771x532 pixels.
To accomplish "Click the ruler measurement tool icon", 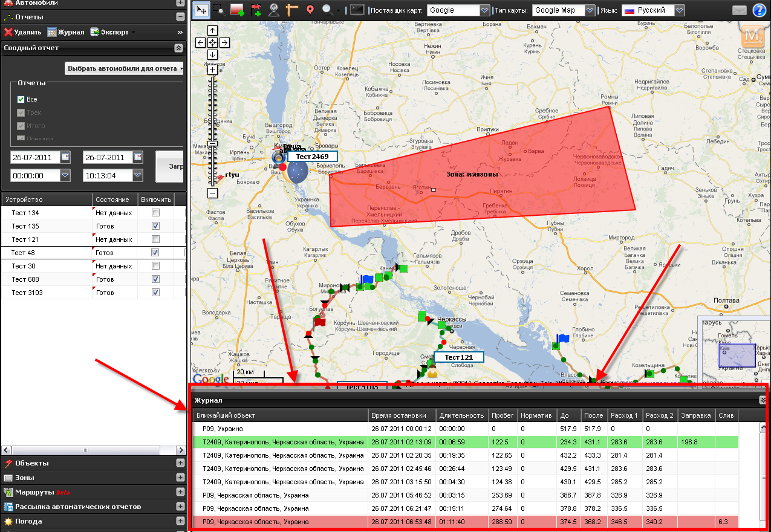I will point(292,10).
